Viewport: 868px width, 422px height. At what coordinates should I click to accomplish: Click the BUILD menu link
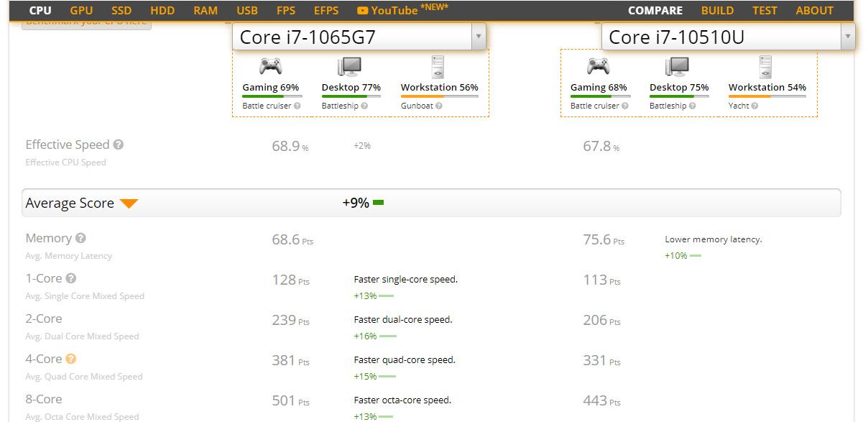coord(718,10)
